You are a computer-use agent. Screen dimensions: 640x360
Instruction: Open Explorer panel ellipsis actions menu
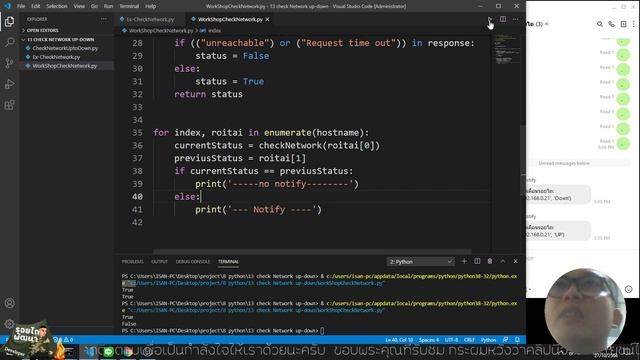(x=104, y=19)
